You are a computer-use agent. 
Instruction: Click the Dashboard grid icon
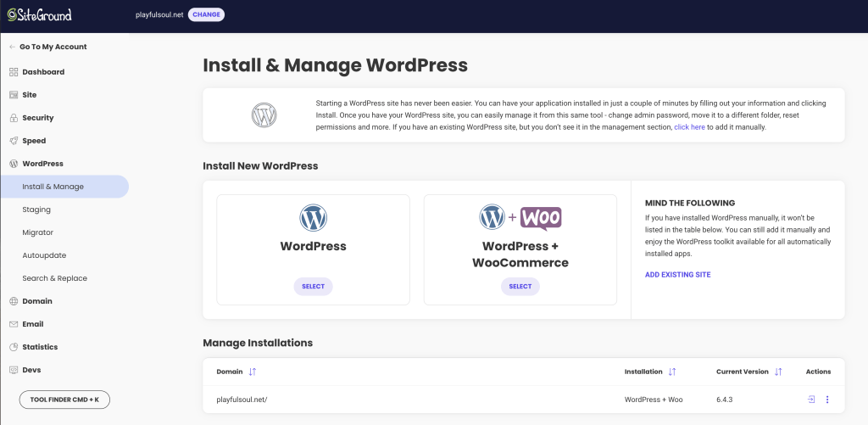pyautogui.click(x=14, y=72)
